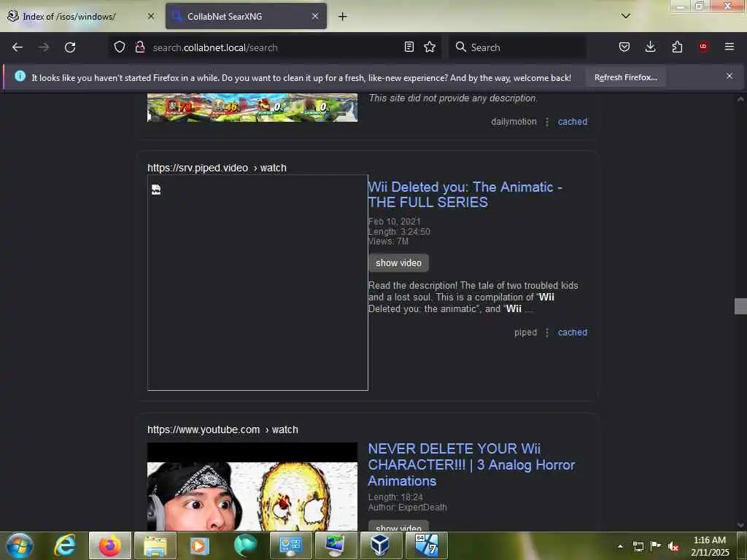
Task: Open the Extensions puzzle icon
Action: tap(677, 47)
